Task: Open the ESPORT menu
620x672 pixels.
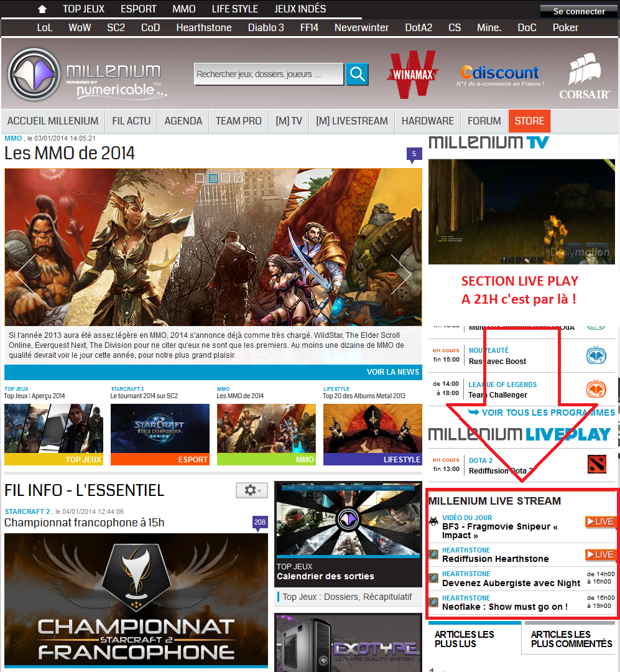Action: (139, 9)
